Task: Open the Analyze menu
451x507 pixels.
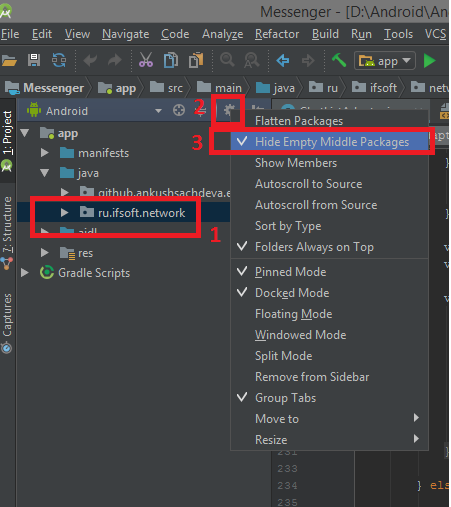Action: (x=222, y=34)
